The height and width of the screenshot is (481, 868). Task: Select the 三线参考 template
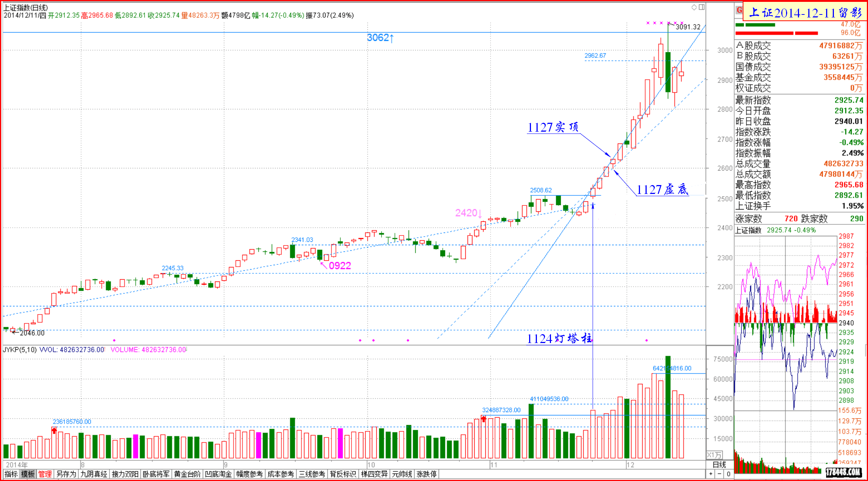[x=312, y=474]
